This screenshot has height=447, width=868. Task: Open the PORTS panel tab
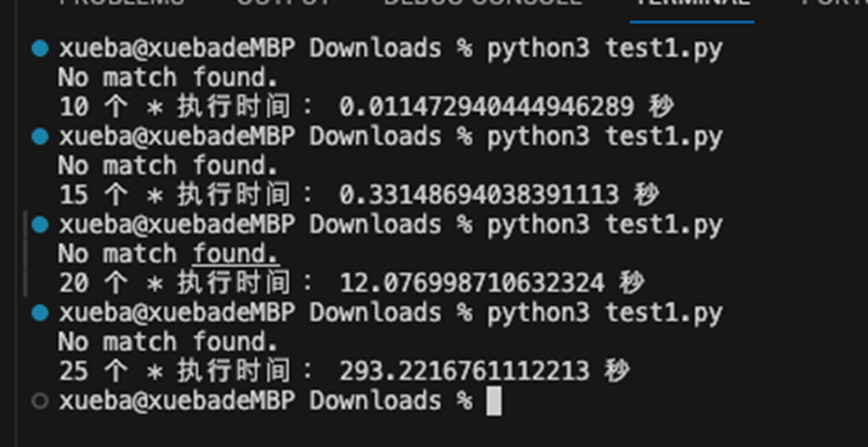click(x=835, y=4)
